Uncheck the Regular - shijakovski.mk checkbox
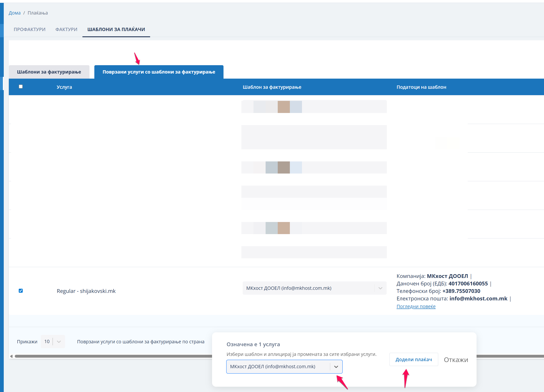The width and height of the screenshot is (544, 392). click(21, 291)
